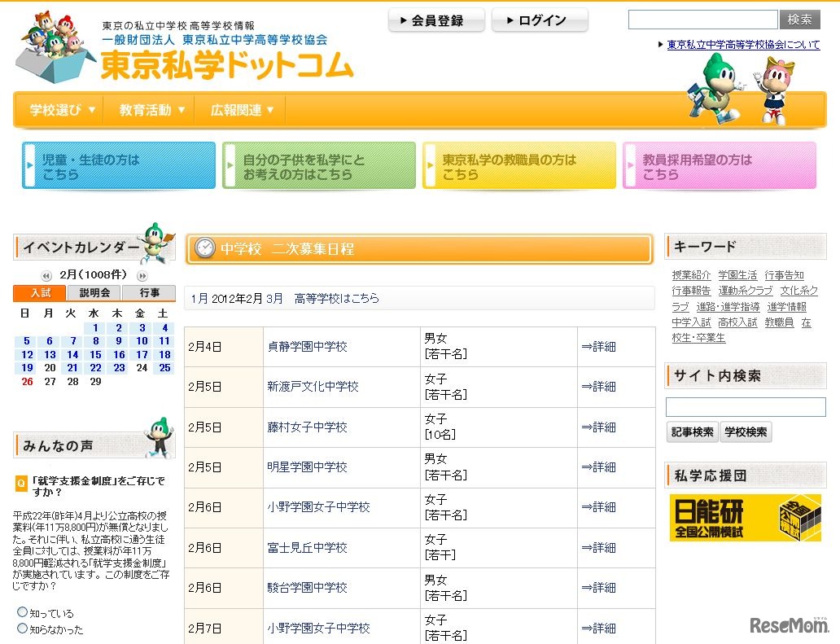
Task: Open 富士見丘中学校 school link
Action: (307, 548)
